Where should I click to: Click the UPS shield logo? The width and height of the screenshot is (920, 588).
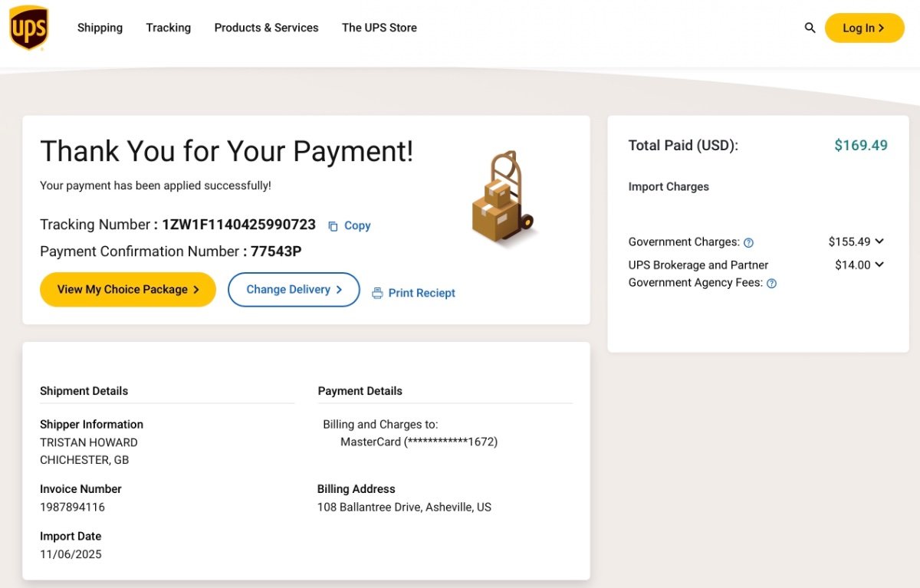pyautogui.click(x=28, y=28)
